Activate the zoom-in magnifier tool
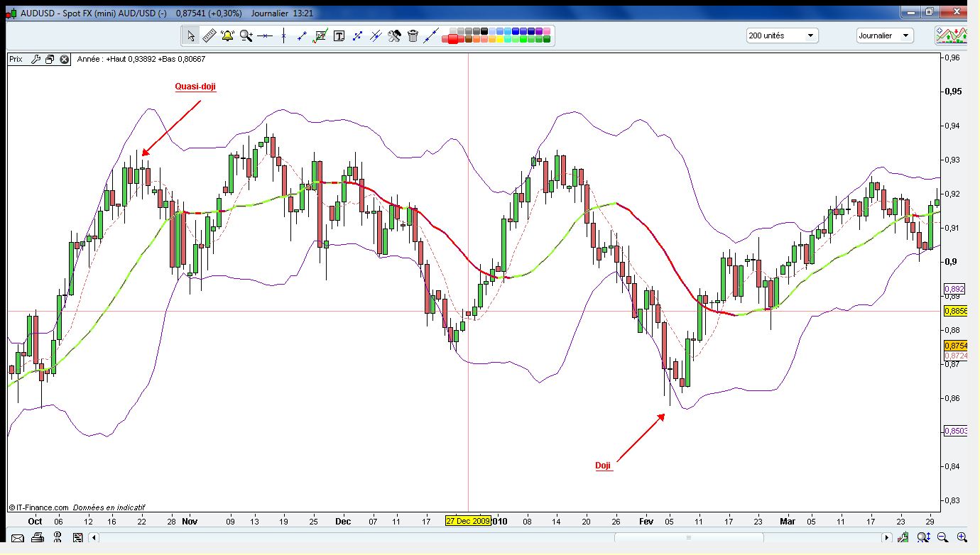The width and height of the screenshot is (980, 555). click(x=244, y=35)
